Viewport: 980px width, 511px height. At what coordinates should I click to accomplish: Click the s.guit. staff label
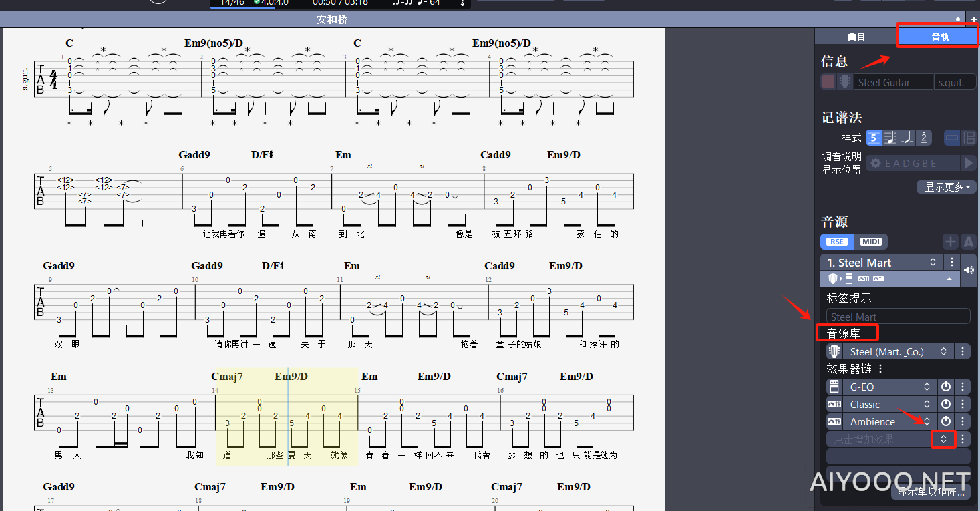[x=25, y=79]
